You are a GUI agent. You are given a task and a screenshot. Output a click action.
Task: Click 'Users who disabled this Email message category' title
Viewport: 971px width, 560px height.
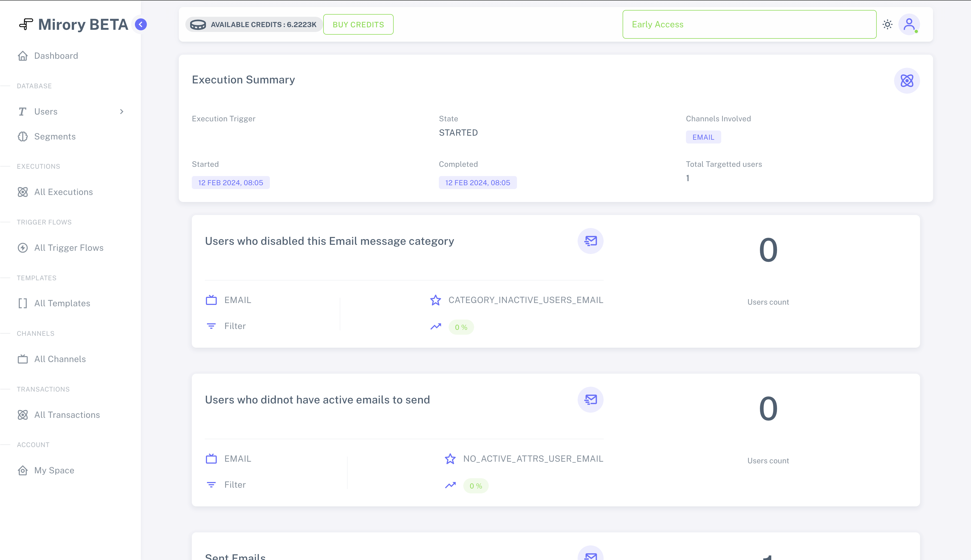pyautogui.click(x=329, y=241)
